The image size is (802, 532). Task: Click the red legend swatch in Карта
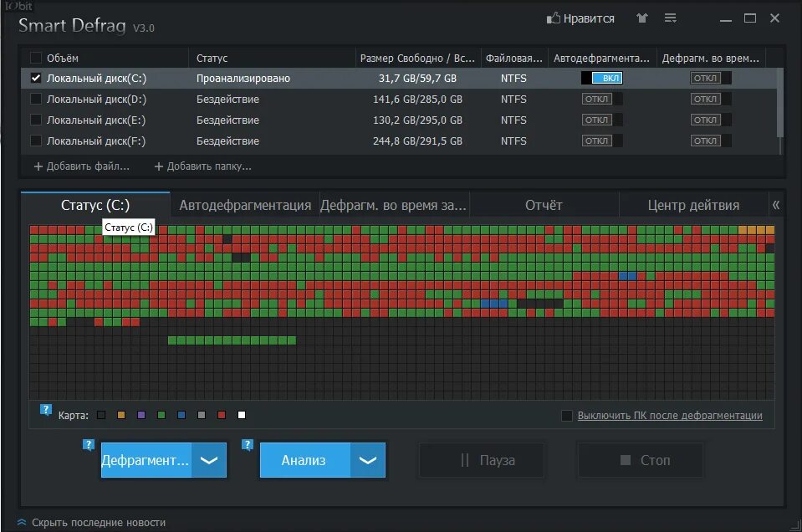click(x=222, y=415)
